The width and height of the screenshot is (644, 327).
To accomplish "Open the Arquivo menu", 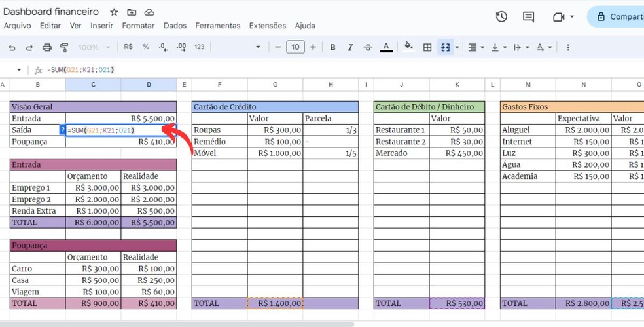I will 17,26.
